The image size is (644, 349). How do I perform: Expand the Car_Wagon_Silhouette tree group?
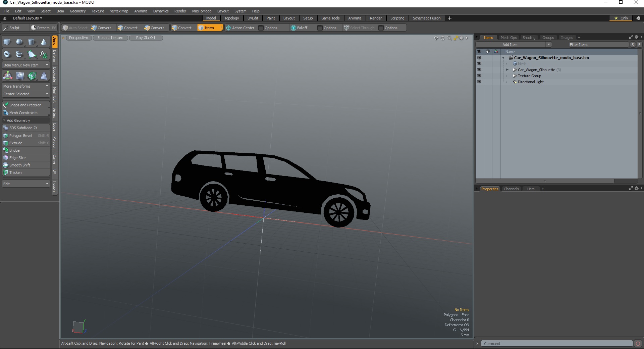(x=507, y=70)
